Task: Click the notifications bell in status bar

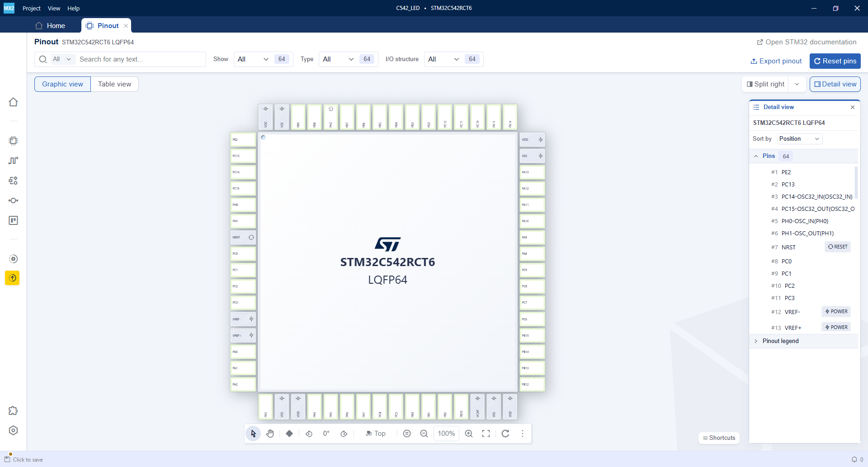Action: tap(854, 459)
